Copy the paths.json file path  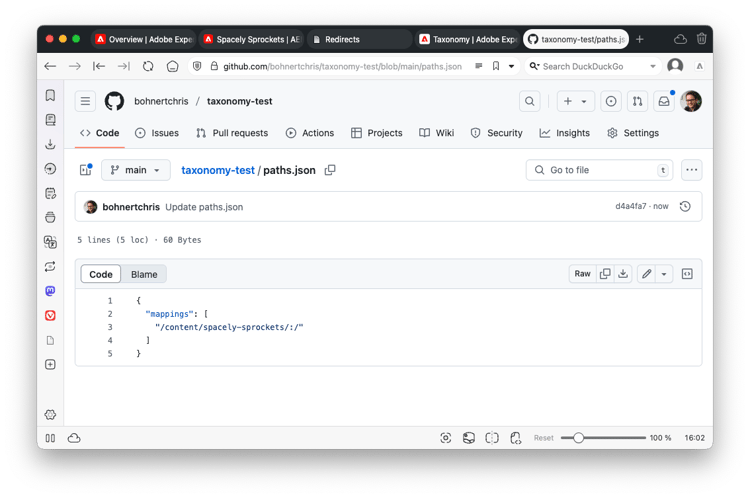[x=330, y=170]
